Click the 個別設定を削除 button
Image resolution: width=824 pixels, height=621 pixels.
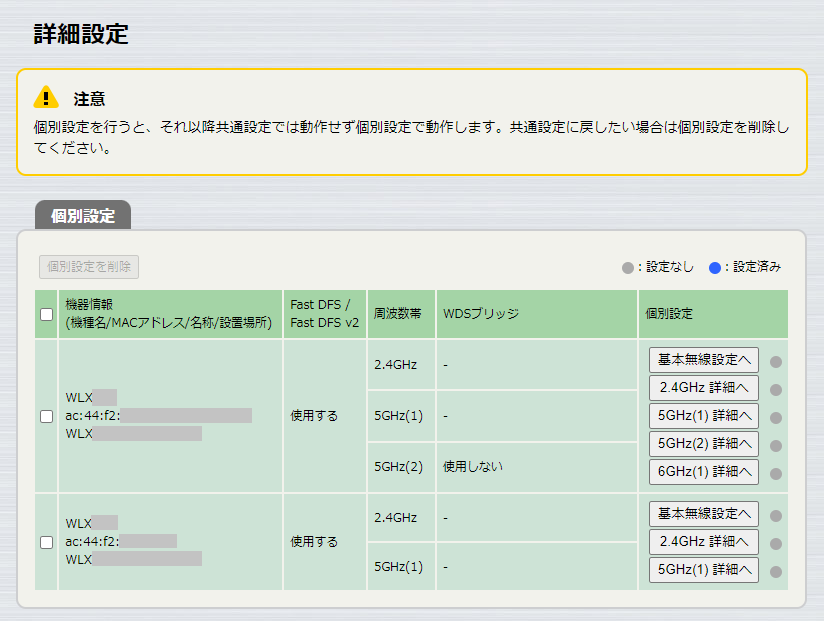[88, 266]
